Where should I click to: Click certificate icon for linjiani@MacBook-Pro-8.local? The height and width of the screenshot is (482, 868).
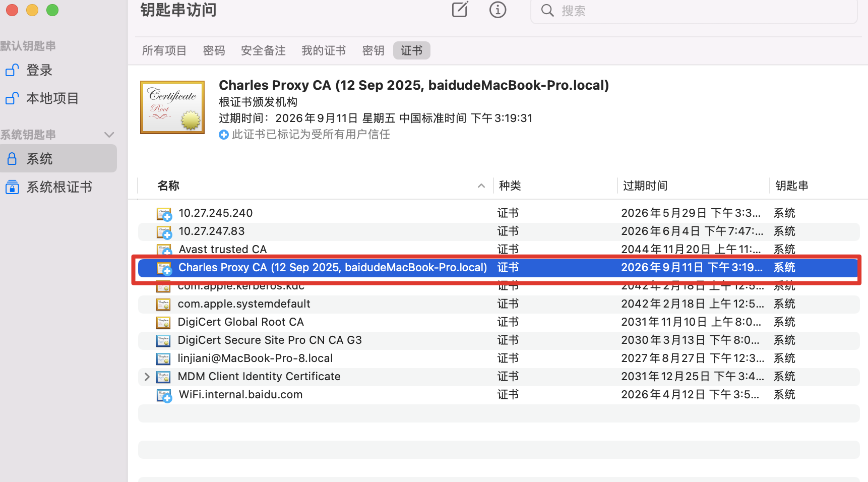[x=163, y=358]
